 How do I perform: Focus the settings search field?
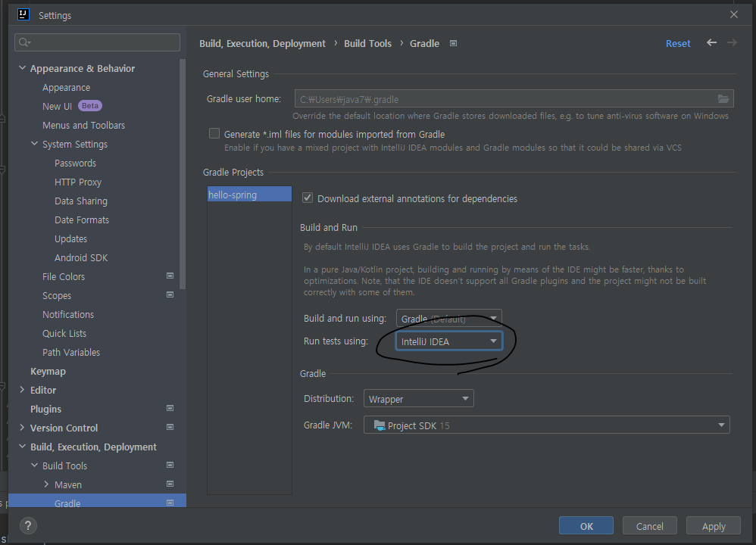(x=98, y=42)
